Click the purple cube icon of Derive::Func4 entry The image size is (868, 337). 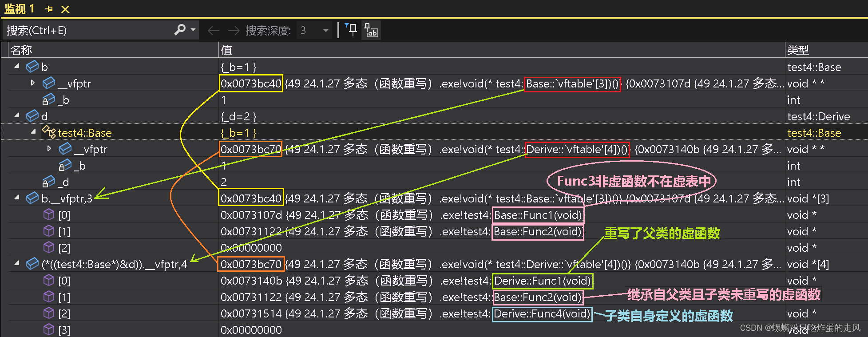tap(49, 313)
